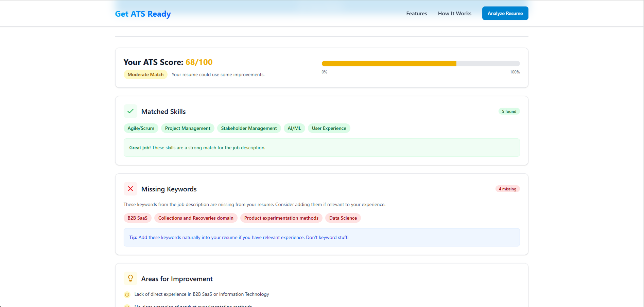644x307 pixels.
Task: Click the Stakeholder Management skill tag
Action: click(249, 128)
